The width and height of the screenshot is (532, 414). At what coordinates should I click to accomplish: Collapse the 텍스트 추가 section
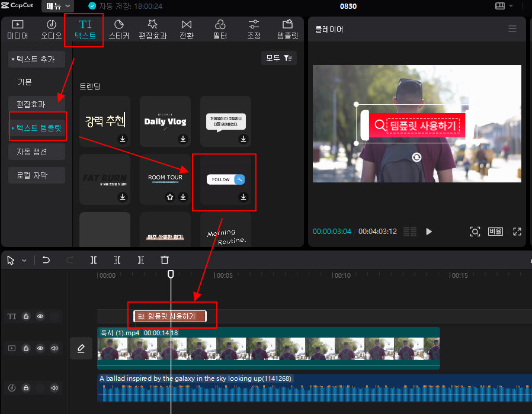tap(36, 59)
